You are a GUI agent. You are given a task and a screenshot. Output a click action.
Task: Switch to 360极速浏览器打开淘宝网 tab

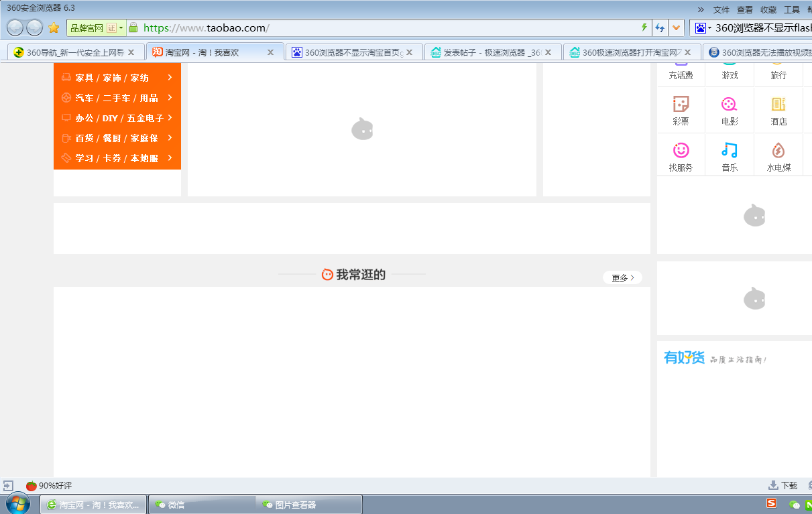click(x=632, y=52)
